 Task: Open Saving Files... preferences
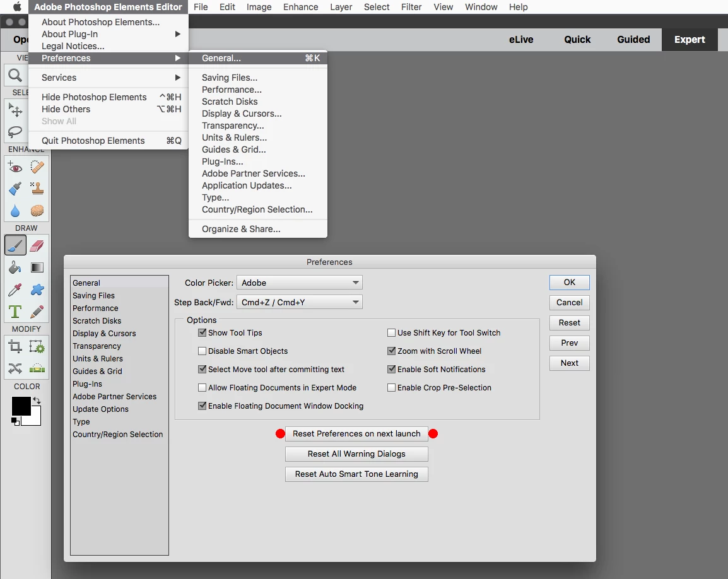coord(258,78)
